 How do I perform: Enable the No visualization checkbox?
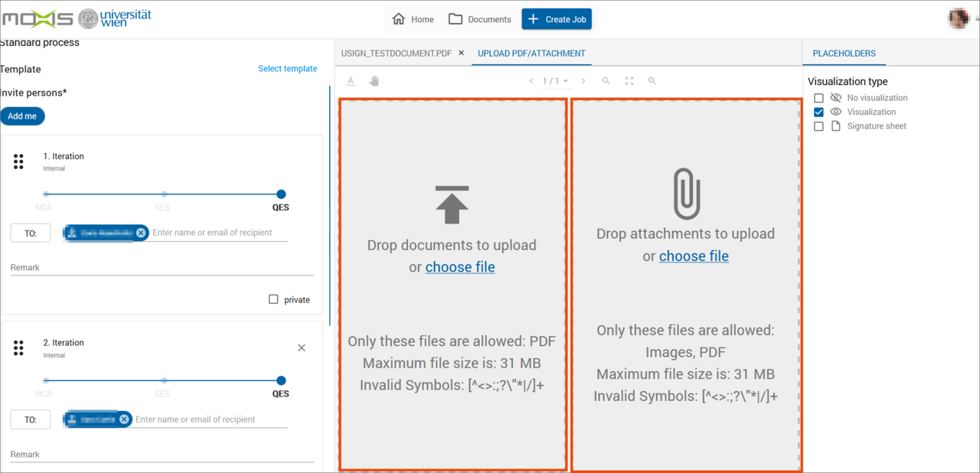(x=818, y=98)
